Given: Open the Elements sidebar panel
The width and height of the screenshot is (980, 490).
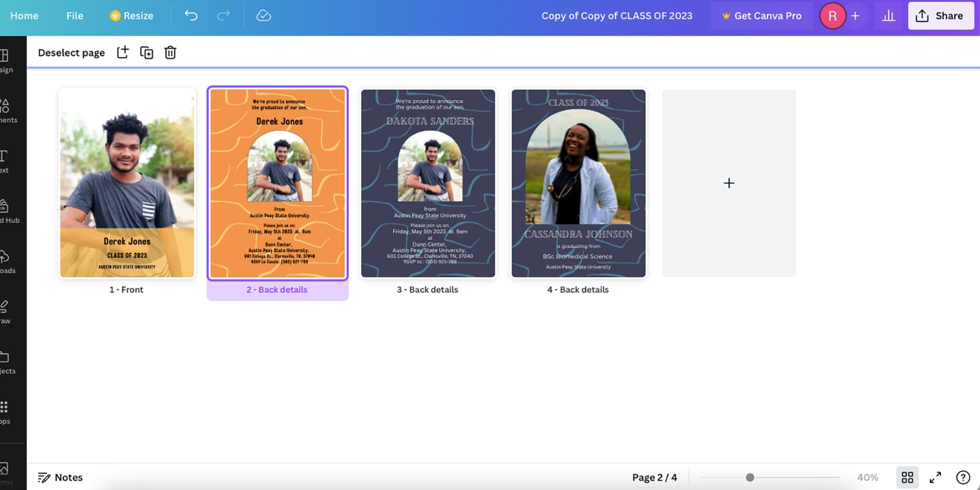Looking at the screenshot, I should tap(8, 111).
